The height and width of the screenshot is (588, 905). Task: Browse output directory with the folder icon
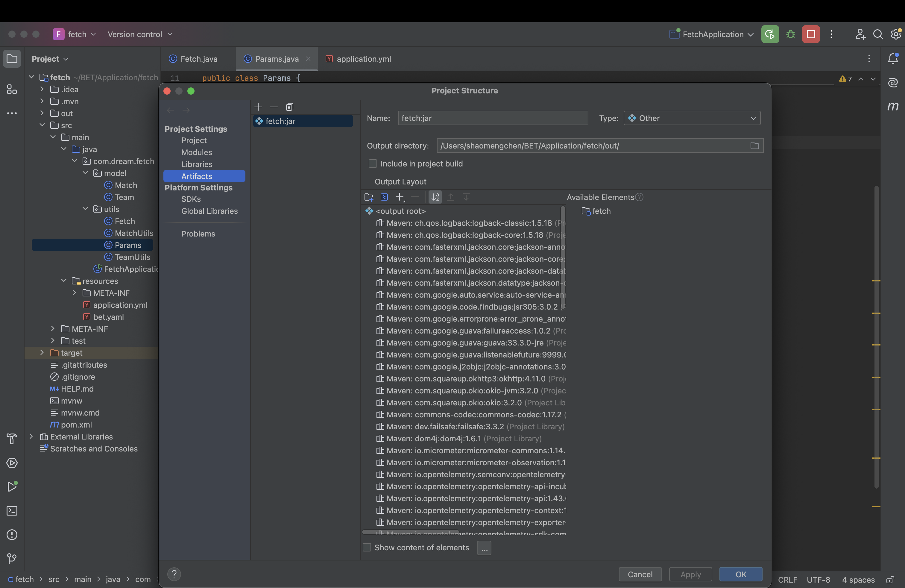[x=754, y=146]
